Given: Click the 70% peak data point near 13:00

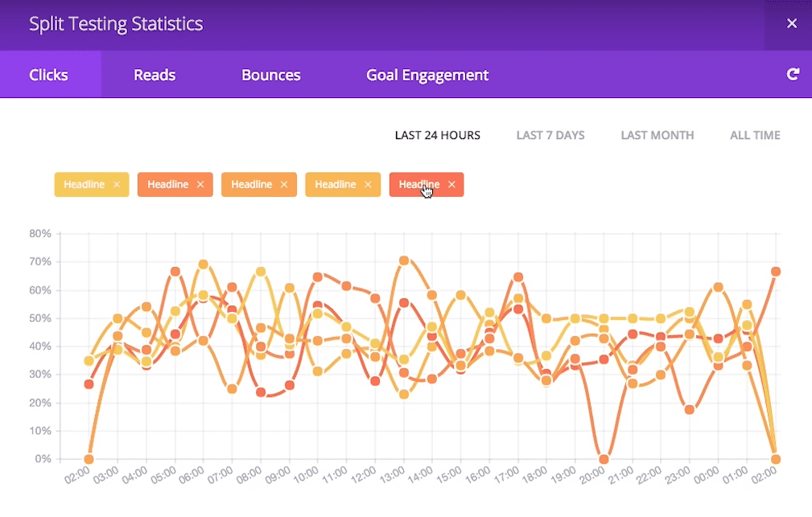Looking at the screenshot, I should coord(404,260).
